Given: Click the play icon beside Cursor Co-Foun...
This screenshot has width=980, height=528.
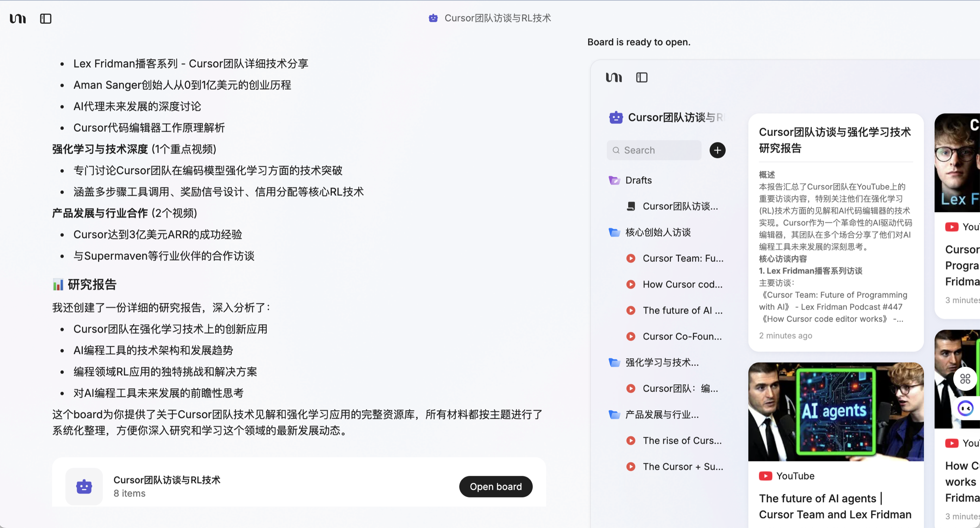Looking at the screenshot, I should [631, 336].
